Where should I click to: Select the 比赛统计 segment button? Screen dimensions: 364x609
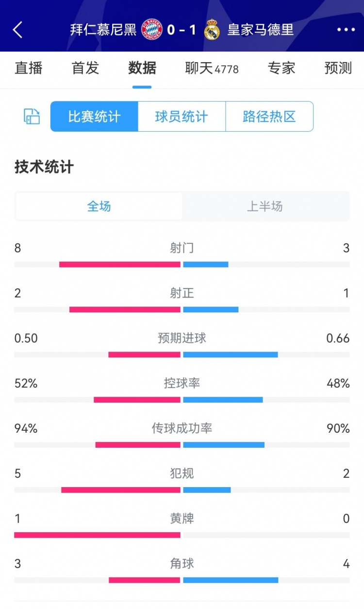(94, 117)
